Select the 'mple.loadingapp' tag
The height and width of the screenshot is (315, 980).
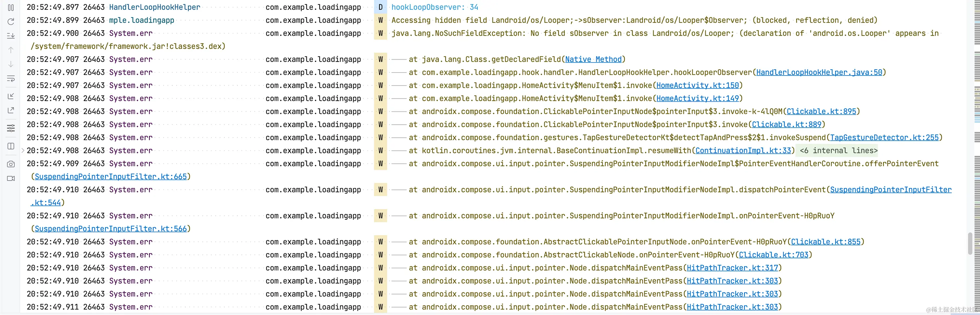[x=142, y=20]
